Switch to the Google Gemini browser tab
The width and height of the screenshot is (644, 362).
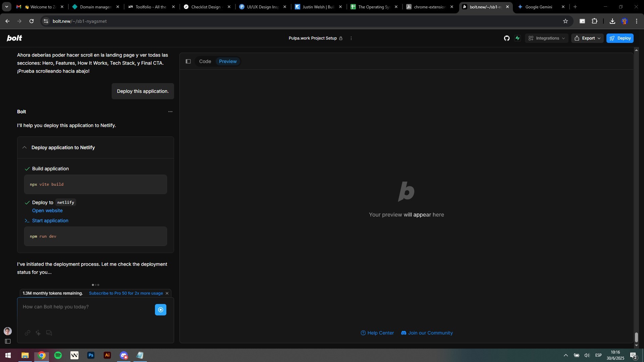tap(538, 7)
